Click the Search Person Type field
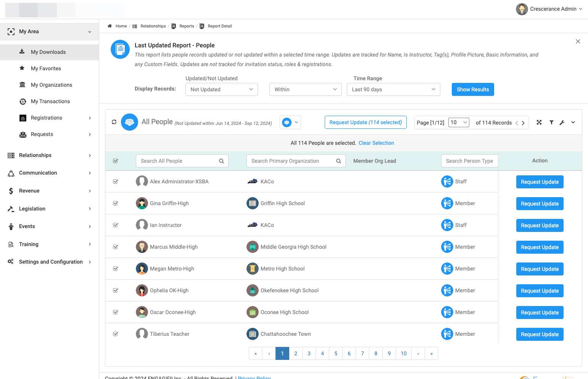Viewport: 588px width, 379px height. [469, 161]
